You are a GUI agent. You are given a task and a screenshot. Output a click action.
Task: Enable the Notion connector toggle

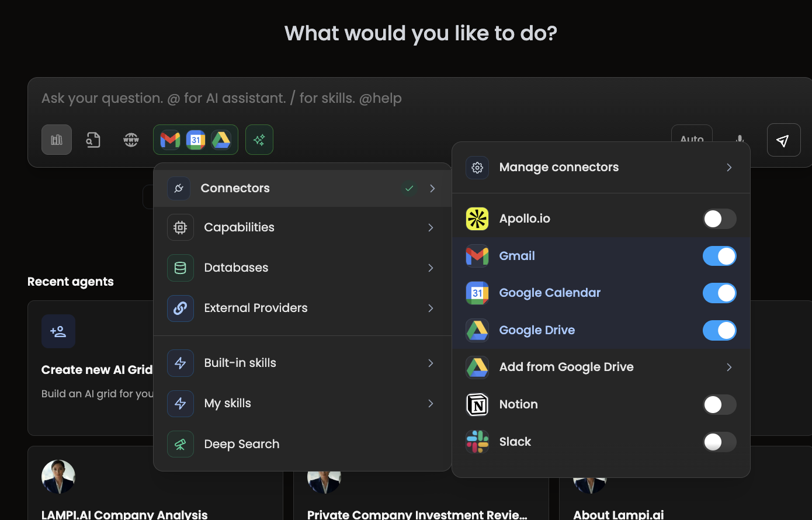719,404
